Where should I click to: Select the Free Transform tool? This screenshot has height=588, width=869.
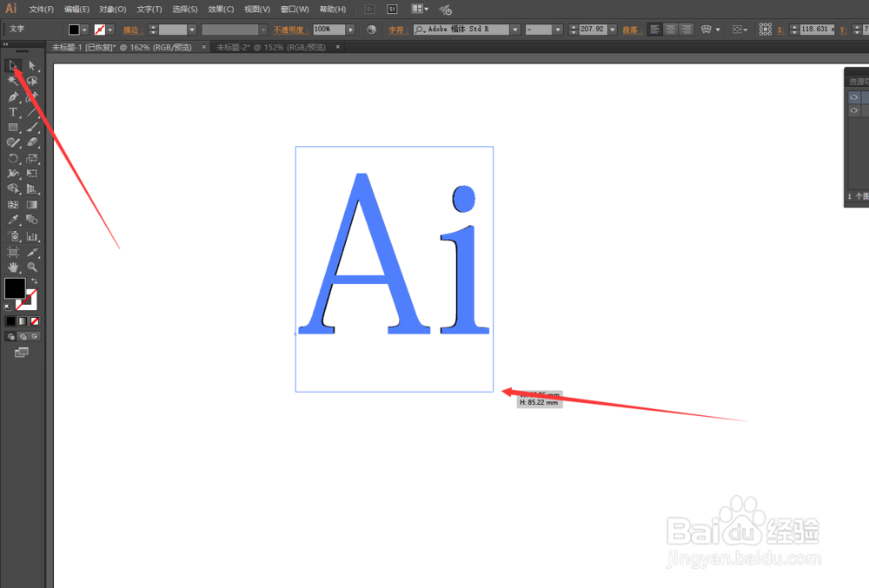[32, 174]
